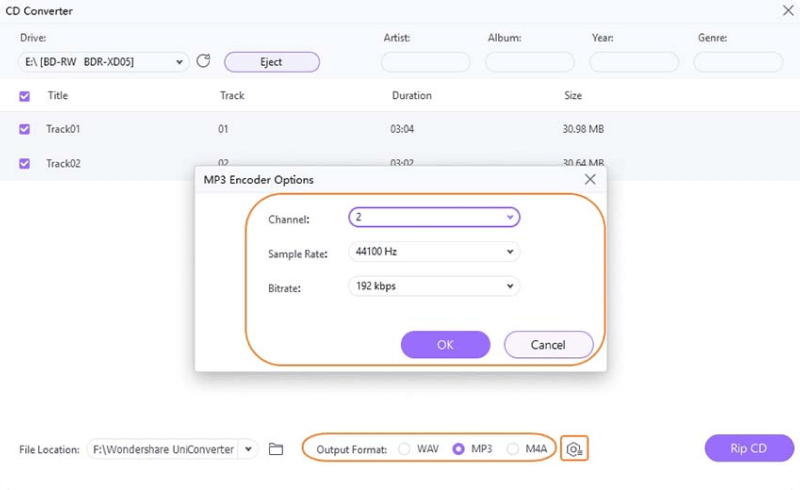The height and width of the screenshot is (490, 800).
Task: Start ripping with Rip CD button
Action: 748,448
